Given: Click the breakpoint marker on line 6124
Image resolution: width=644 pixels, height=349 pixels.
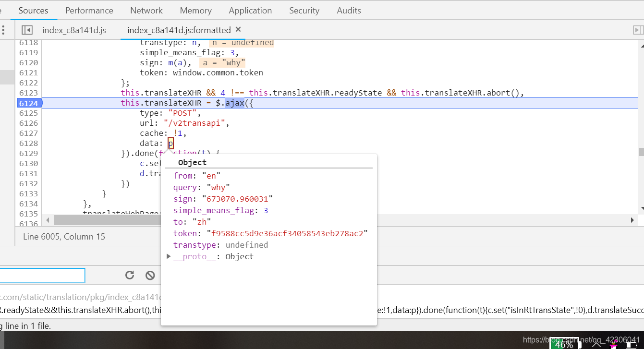Looking at the screenshot, I should pos(29,103).
